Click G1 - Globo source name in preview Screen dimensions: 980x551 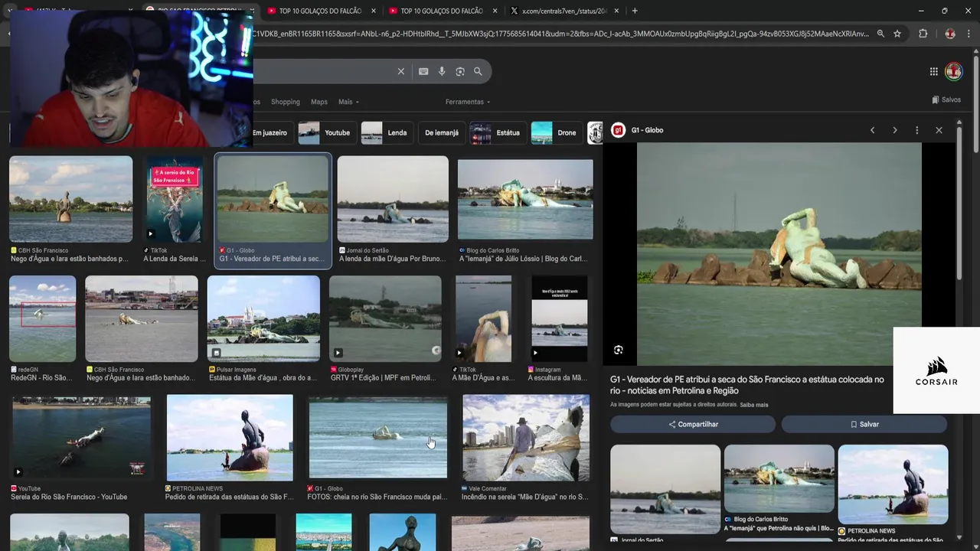pyautogui.click(x=648, y=130)
